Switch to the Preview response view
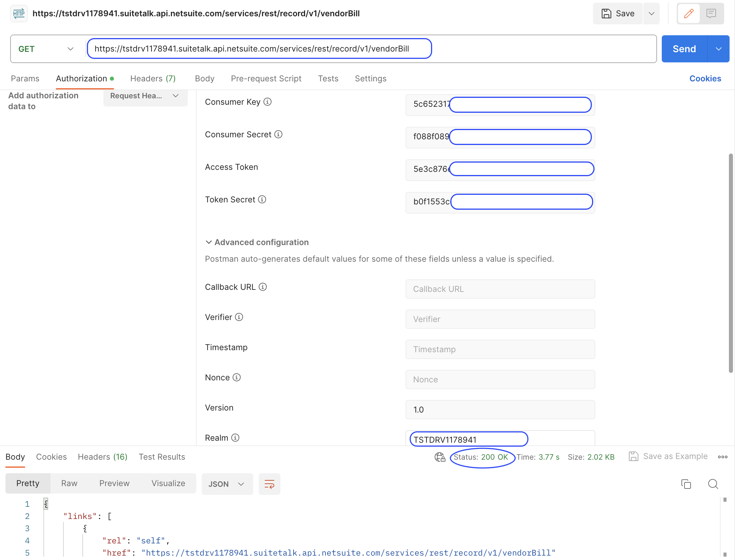735x560 pixels. point(114,483)
